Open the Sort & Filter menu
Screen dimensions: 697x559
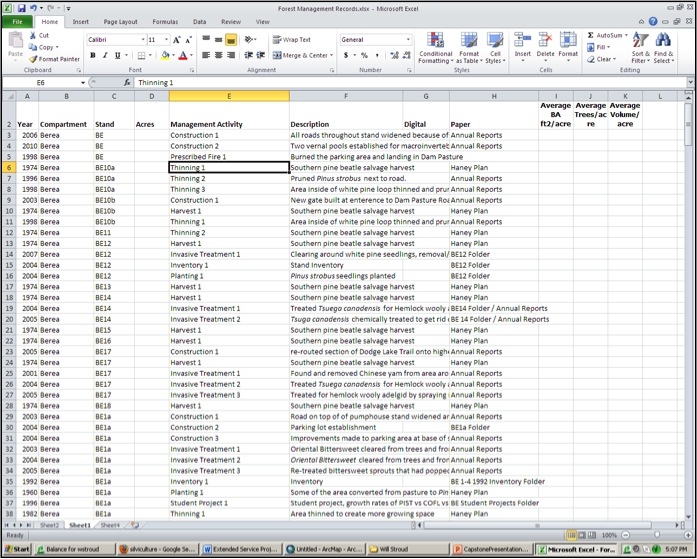641,48
